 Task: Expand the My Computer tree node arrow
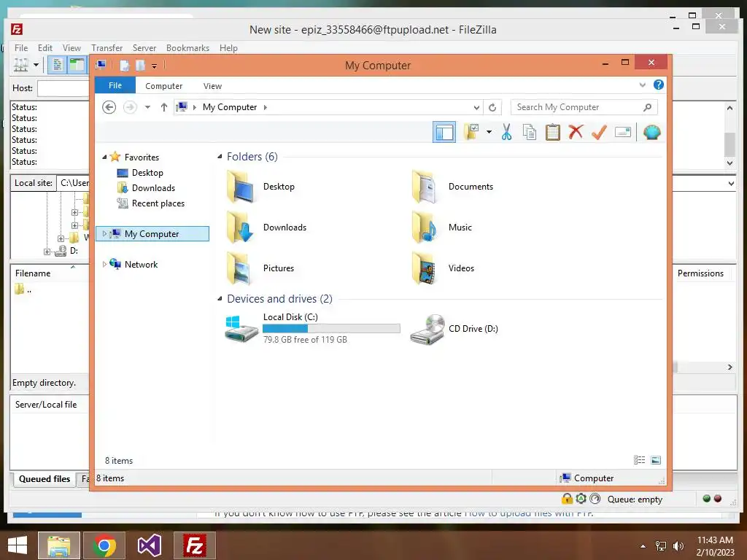[104, 234]
